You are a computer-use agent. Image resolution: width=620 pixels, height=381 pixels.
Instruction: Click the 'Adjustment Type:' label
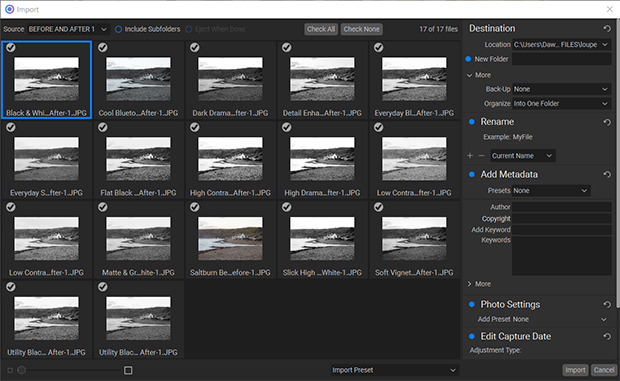tap(495, 350)
